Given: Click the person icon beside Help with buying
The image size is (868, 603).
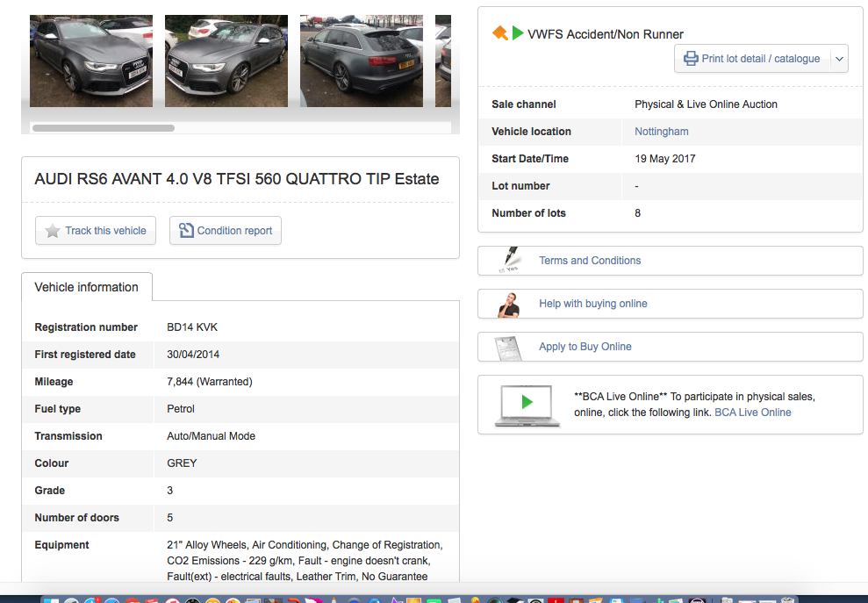Looking at the screenshot, I should [x=508, y=304].
